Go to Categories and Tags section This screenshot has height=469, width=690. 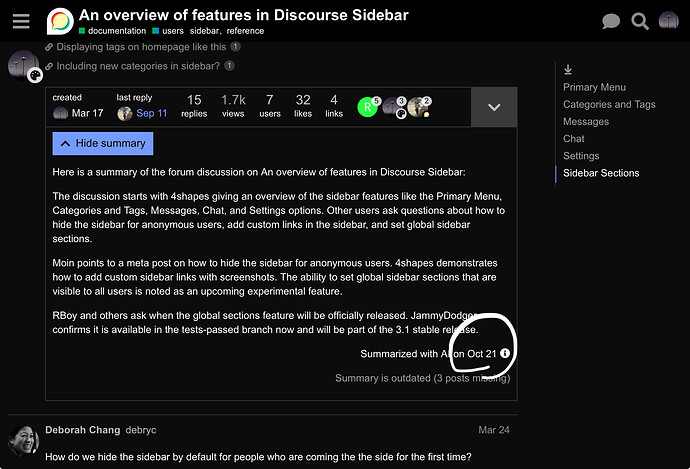coord(609,104)
